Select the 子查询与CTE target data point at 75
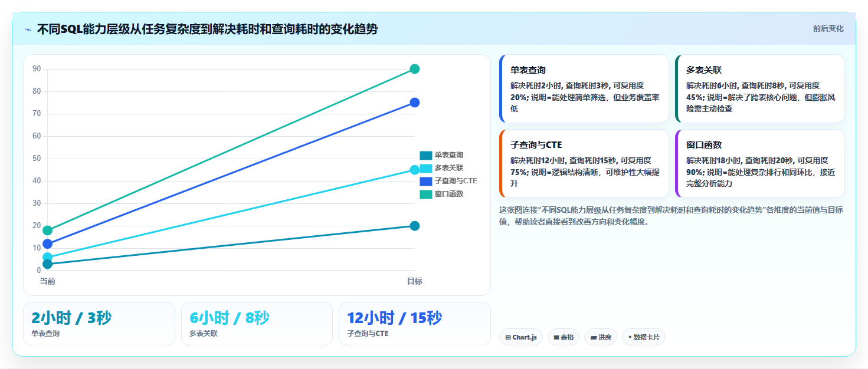This screenshot has width=868, height=369. coord(415,103)
